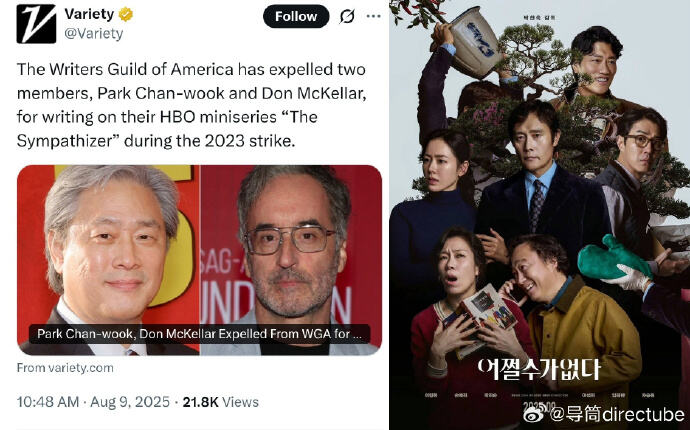Open the Variety display name profile
This screenshot has height=430, width=690.
89,14
